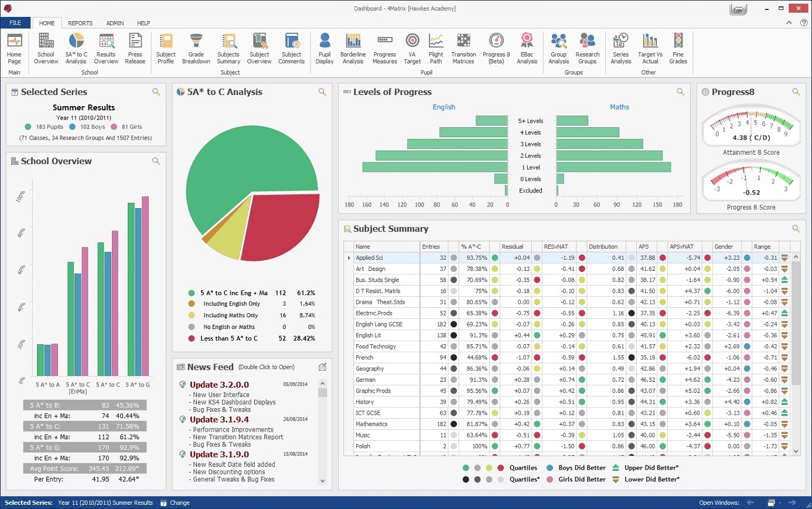This screenshot has height=509, width=812.
Task: Open the Grade Breakdown funnel tool
Action: click(196, 48)
